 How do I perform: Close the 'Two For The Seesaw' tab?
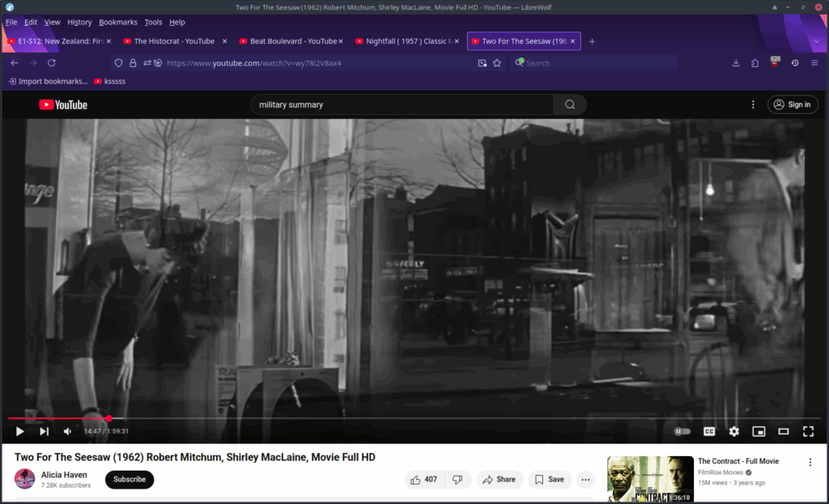[x=572, y=41]
